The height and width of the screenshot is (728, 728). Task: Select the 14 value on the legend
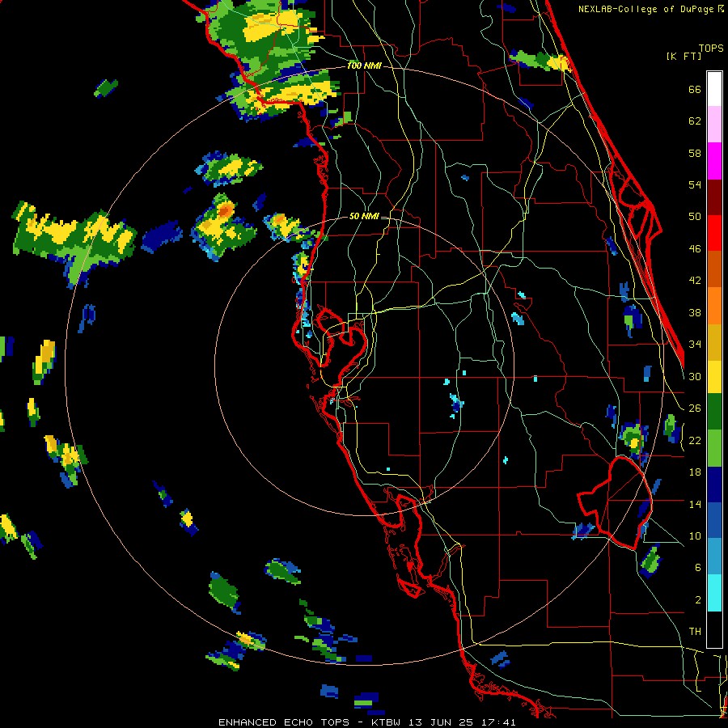[695, 504]
